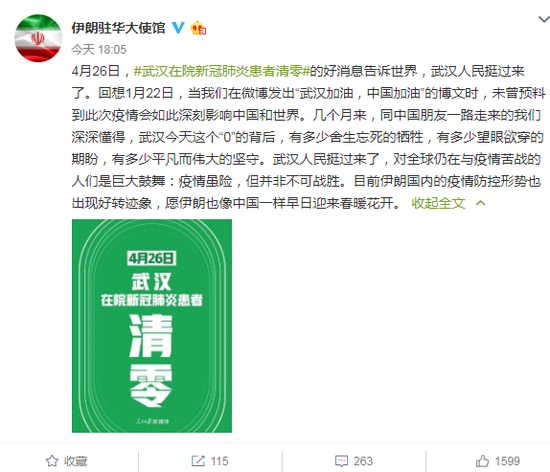Click the 今天 18:05 timestamp

(x=99, y=49)
